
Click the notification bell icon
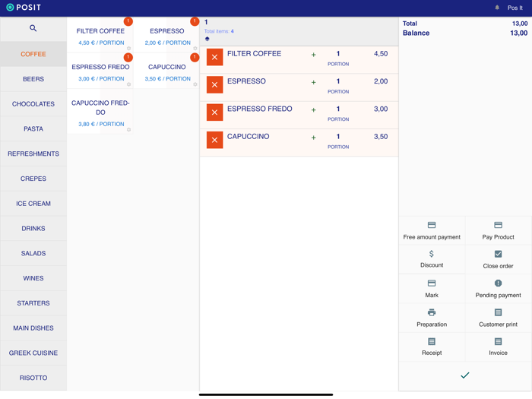497,8
